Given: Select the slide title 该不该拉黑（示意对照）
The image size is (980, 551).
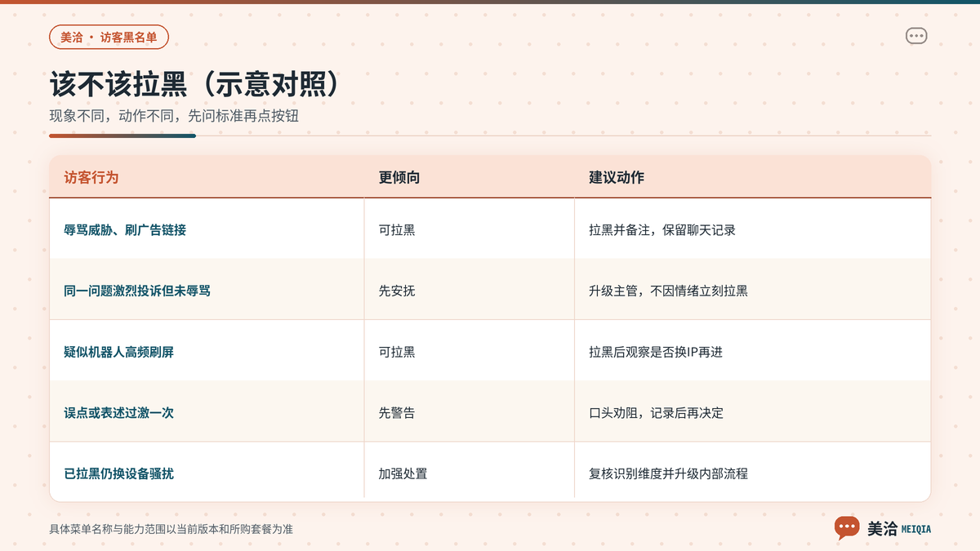Looking at the screenshot, I should coord(194,86).
